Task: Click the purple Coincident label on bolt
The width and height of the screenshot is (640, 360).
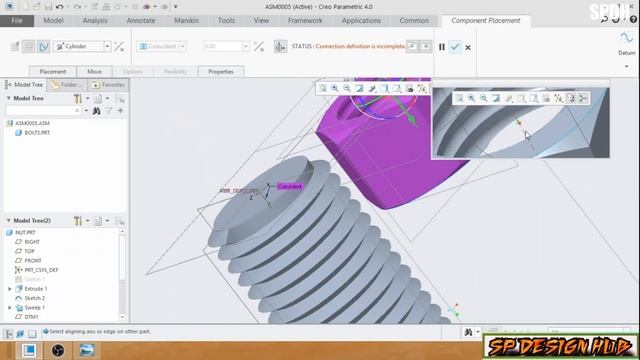Action: tap(290, 187)
